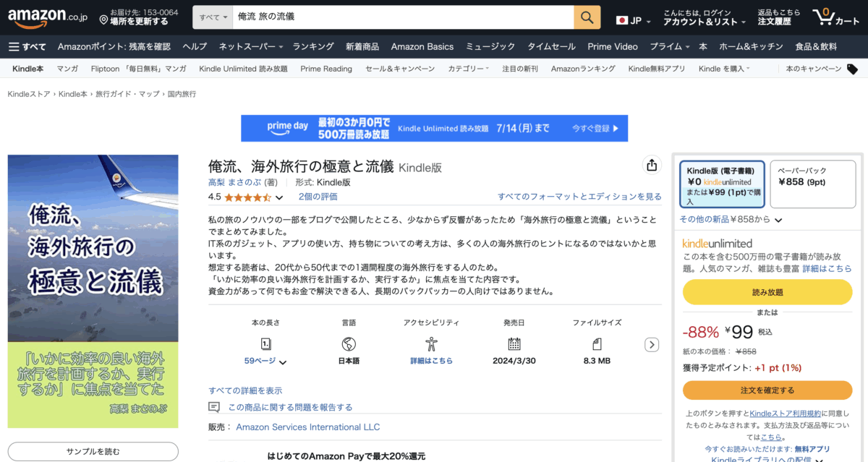Open the hamburger すべて menu
This screenshot has height=462, width=868.
pos(27,47)
